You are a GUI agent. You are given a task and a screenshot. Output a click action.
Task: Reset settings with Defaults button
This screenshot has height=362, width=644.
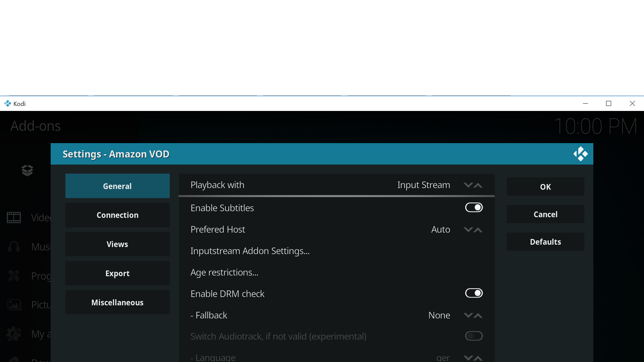coord(545,242)
